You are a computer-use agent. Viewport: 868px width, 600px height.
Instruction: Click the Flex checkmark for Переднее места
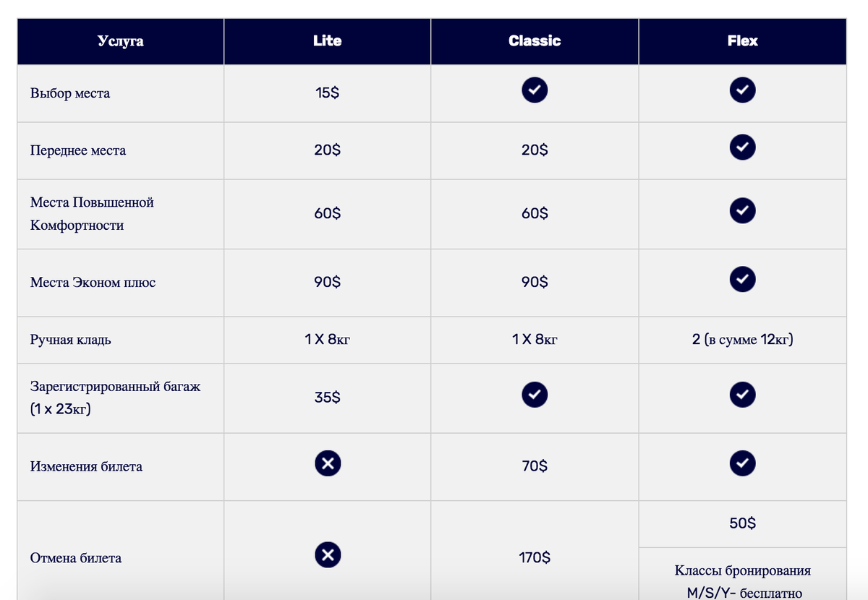(742, 147)
